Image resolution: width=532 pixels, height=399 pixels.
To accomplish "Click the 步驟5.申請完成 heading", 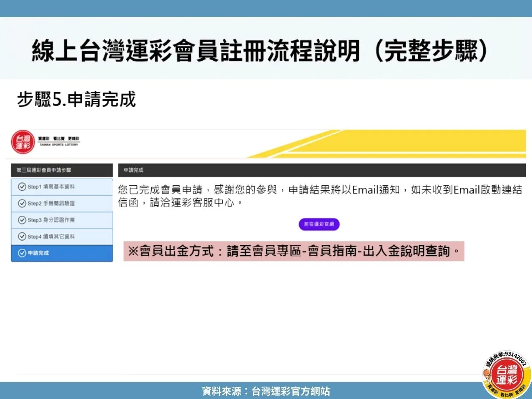I will click(x=76, y=100).
